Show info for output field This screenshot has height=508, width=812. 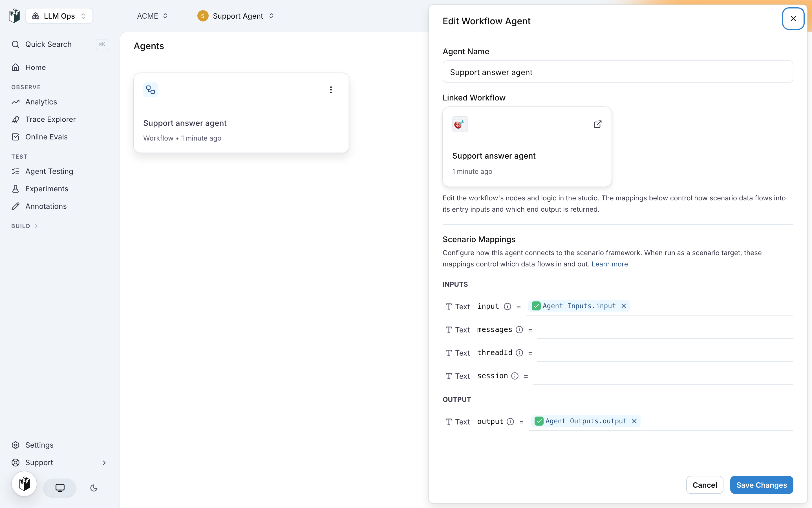(510, 422)
